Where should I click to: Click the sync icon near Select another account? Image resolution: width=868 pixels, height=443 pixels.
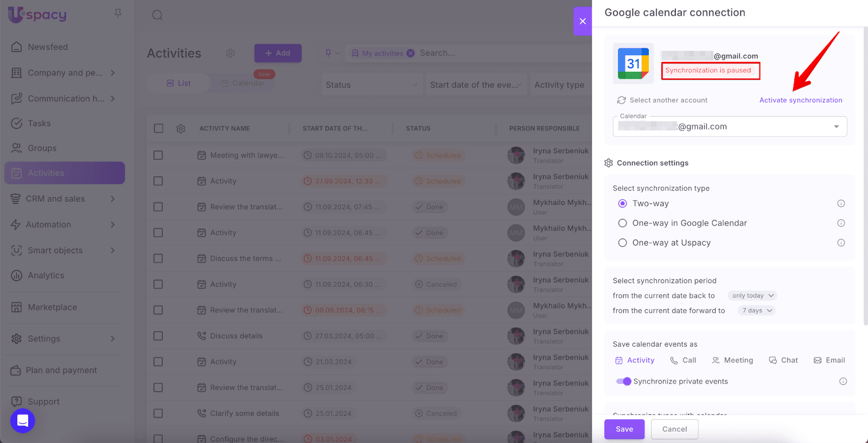[x=621, y=100]
